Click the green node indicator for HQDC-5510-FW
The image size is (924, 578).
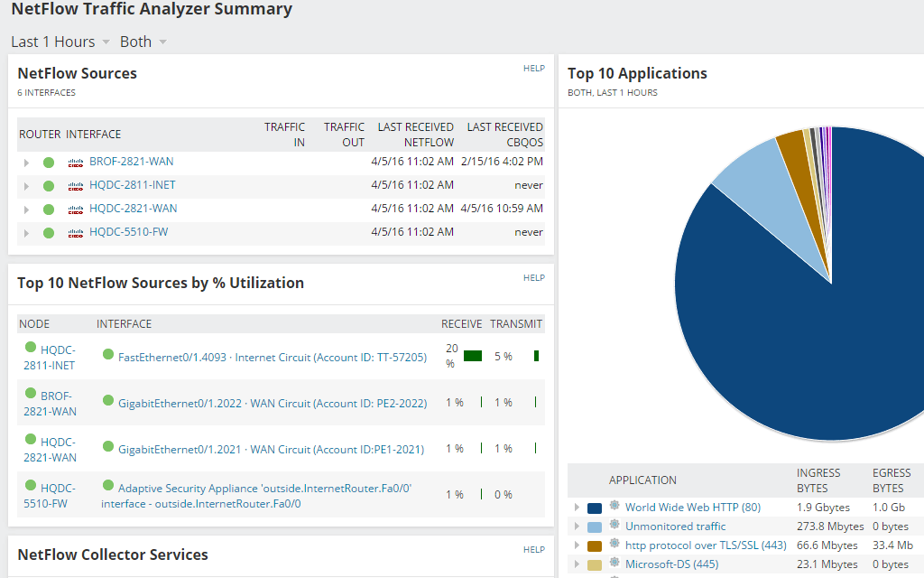[x=49, y=231]
